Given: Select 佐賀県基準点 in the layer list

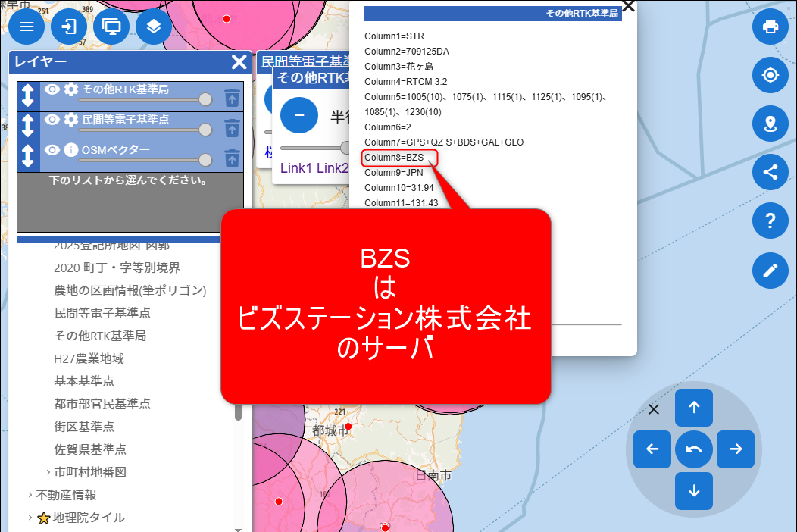Looking at the screenshot, I should point(90,449).
